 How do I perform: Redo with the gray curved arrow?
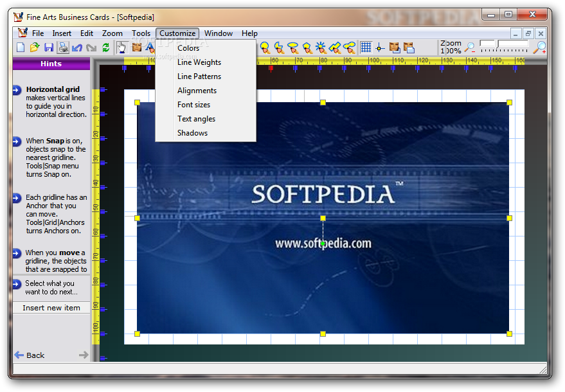[91, 47]
